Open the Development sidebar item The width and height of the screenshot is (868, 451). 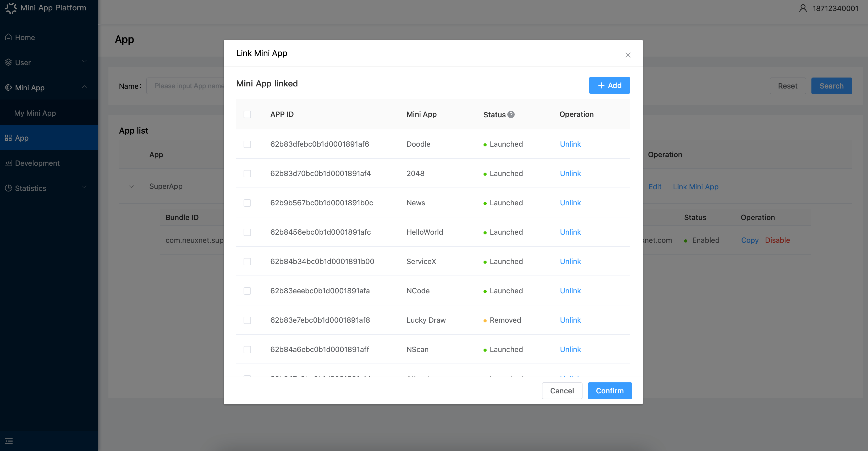coord(49,163)
